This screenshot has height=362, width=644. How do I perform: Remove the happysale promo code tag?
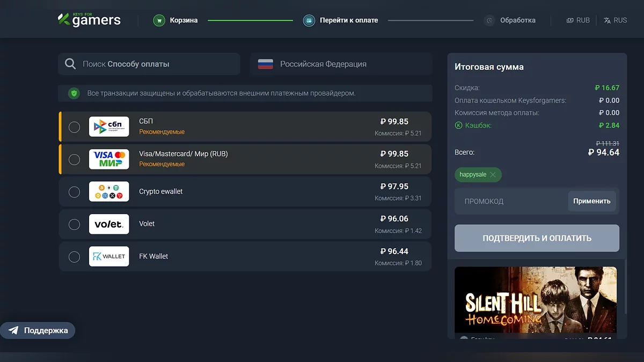[493, 175]
